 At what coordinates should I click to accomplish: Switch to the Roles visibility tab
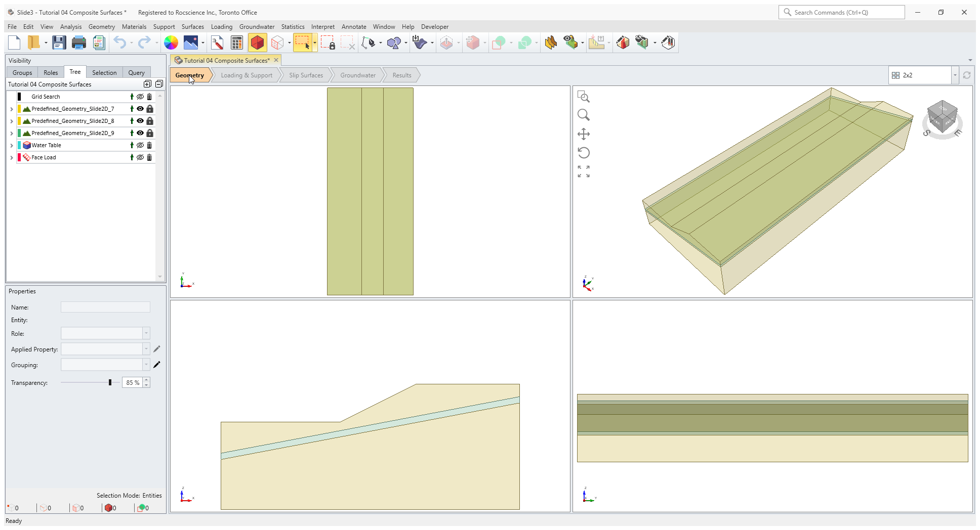pos(51,73)
